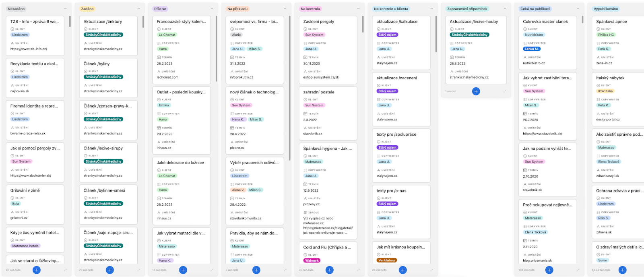Click the Lenka M. copywriter tag
Image resolution: width=644 pixels, height=277 pixels.
(532, 49)
